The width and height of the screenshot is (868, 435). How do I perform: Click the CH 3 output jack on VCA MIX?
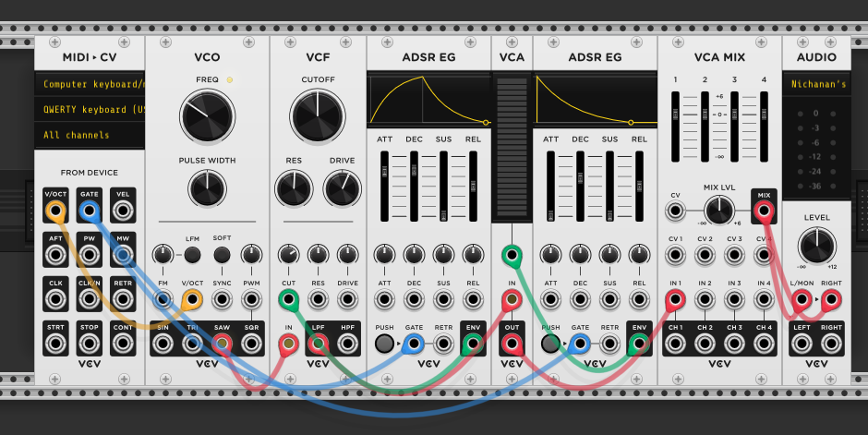coord(735,344)
